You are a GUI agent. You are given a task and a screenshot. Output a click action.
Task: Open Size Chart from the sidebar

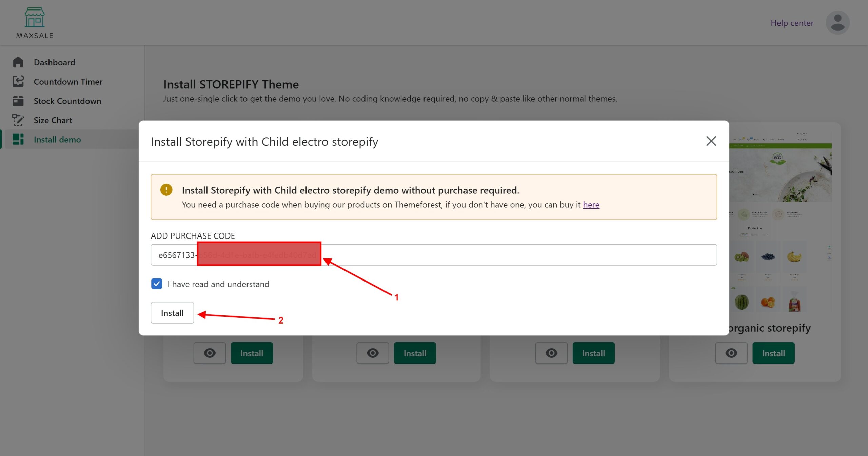[x=53, y=120]
